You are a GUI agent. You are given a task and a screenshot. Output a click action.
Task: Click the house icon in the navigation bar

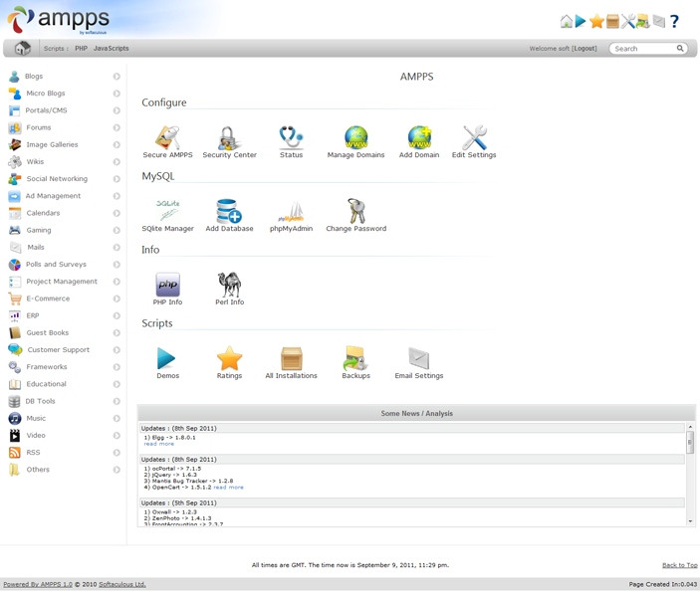pyautogui.click(x=22, y=48)
